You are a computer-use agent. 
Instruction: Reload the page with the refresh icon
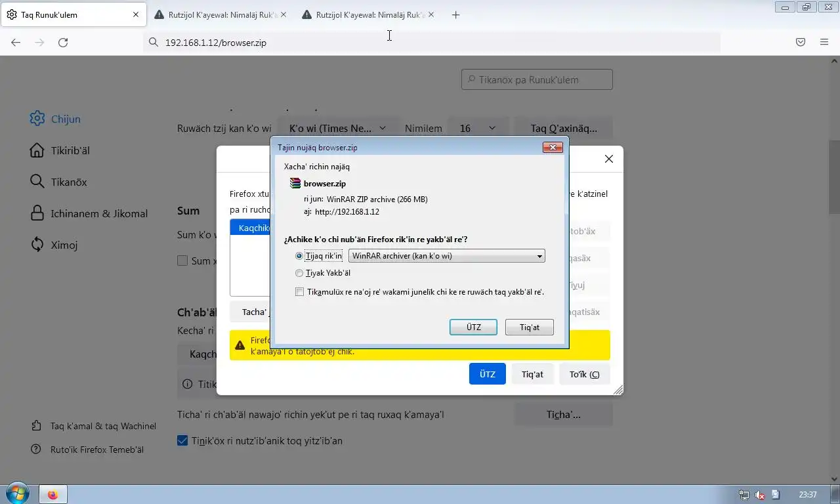[x=63, y=42]
